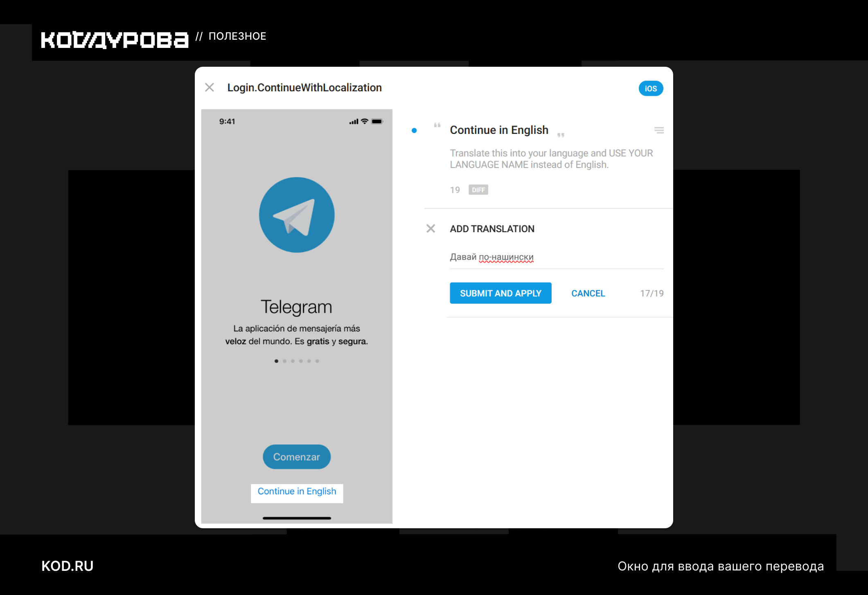
Task: Click the KOD.RU footer text
Action: point(68,566)
